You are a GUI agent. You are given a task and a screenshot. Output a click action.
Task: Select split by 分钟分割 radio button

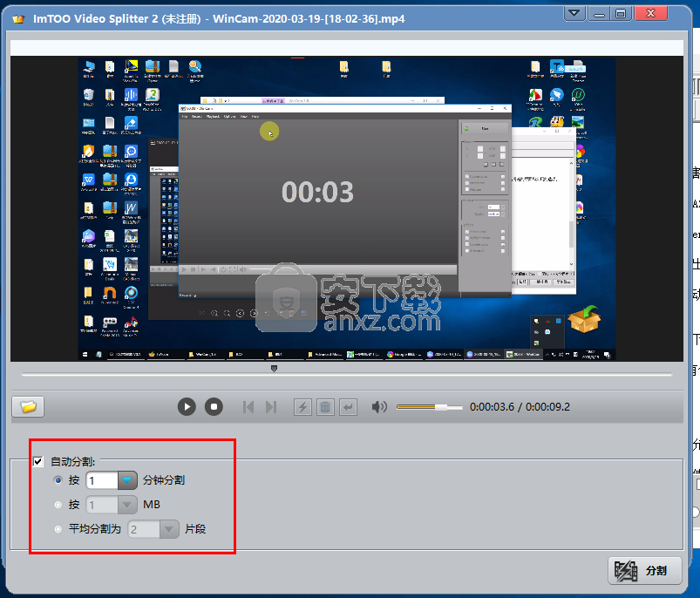tap(58, 480)
